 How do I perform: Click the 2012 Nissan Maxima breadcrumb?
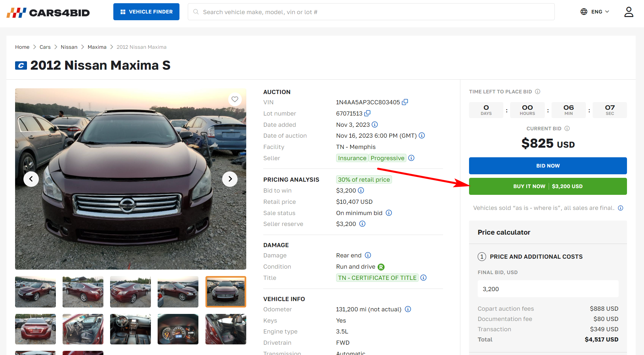[142, 47]
